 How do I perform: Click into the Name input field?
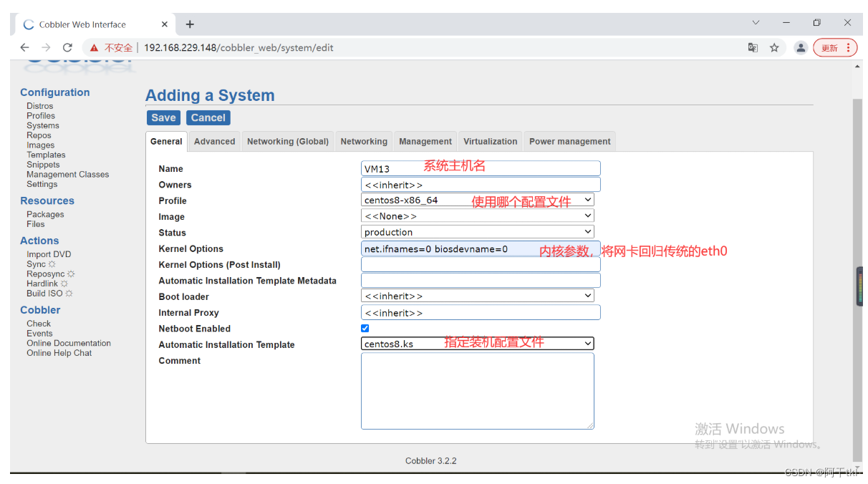tap(481, 168)
